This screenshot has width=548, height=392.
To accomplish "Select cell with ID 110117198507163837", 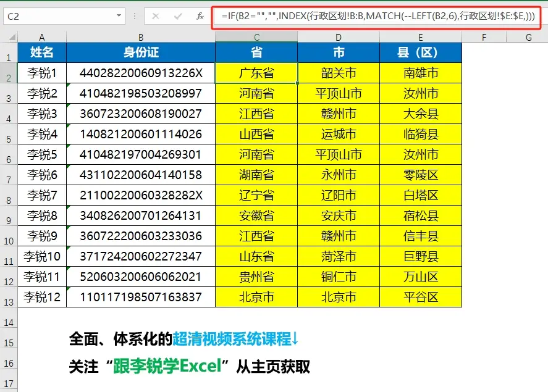I will (141, 297).
